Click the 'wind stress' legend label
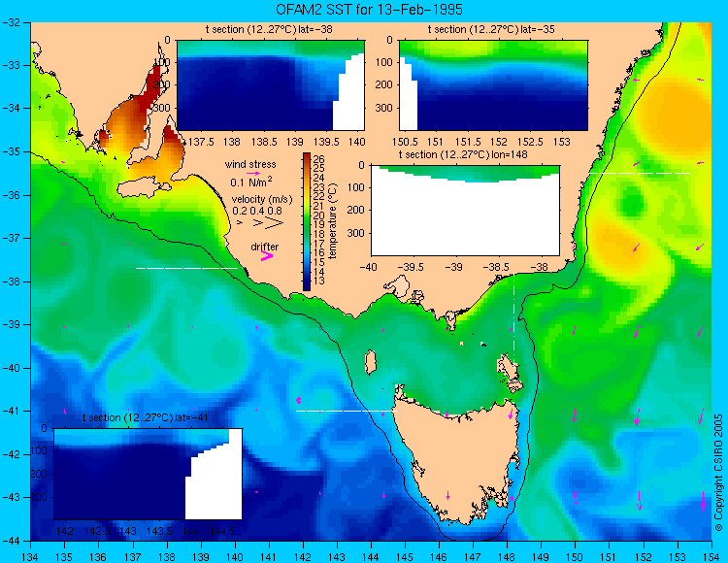728x563 pixels. coord(250,164)
